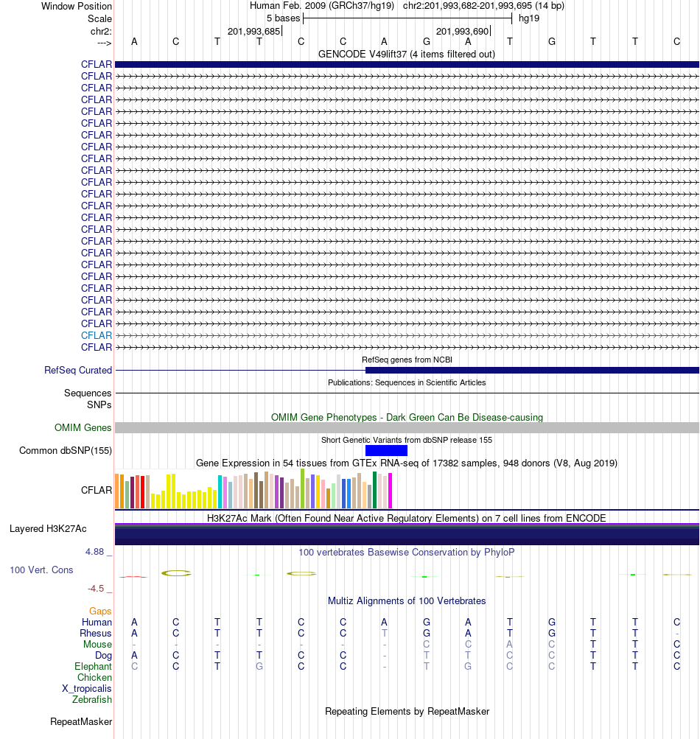Click the CFLAR label beside the GTEx bar chart
Viewport: 700px width, 739px height.
(x=97, y=490)
